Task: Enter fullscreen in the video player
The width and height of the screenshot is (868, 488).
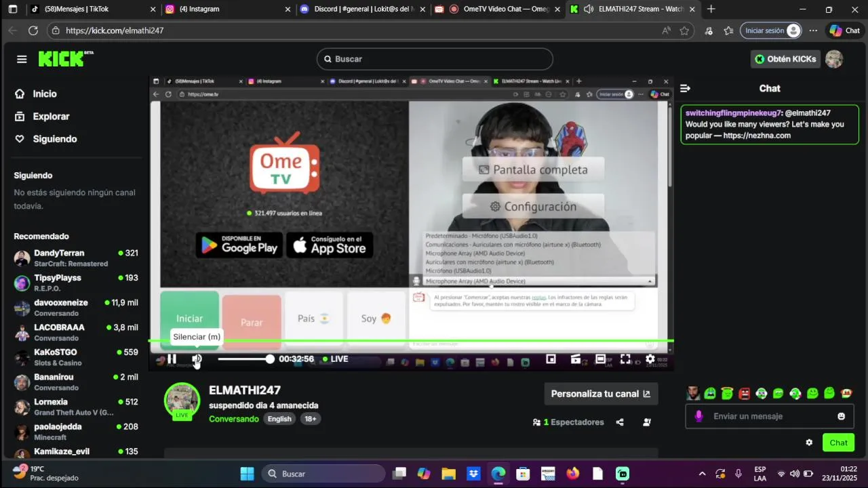Action: pos(625,359)
